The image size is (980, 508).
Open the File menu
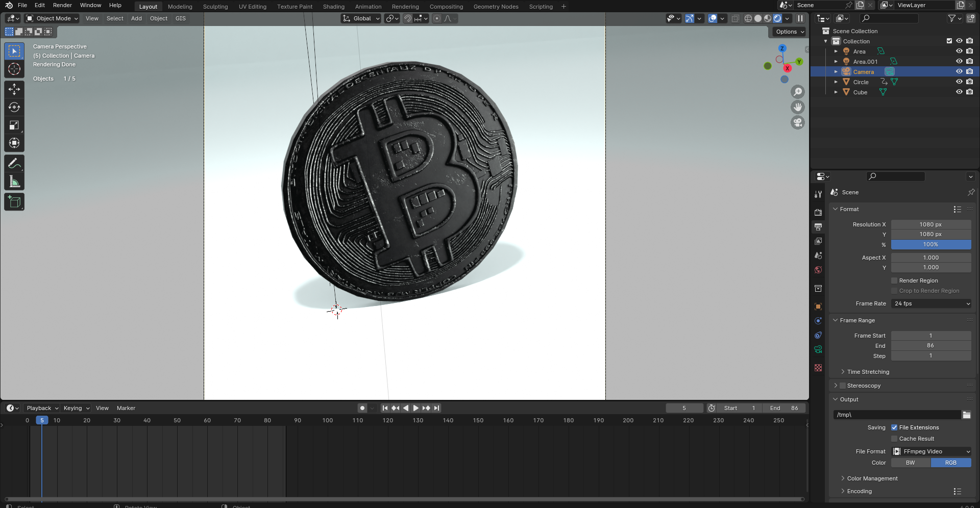(22, 5)
